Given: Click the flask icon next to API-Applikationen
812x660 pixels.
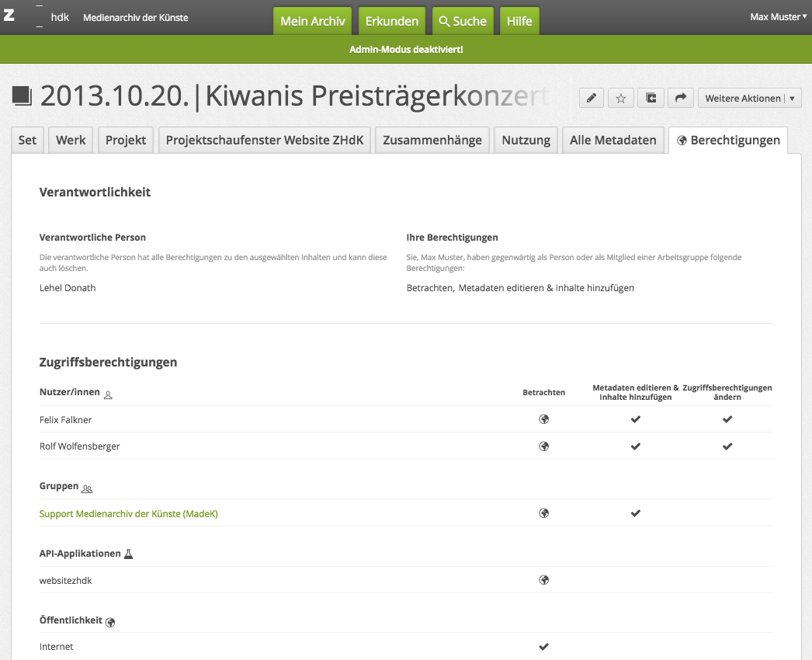Looking at the screenshot, I should pyautogui.click(x=129, y=554).
